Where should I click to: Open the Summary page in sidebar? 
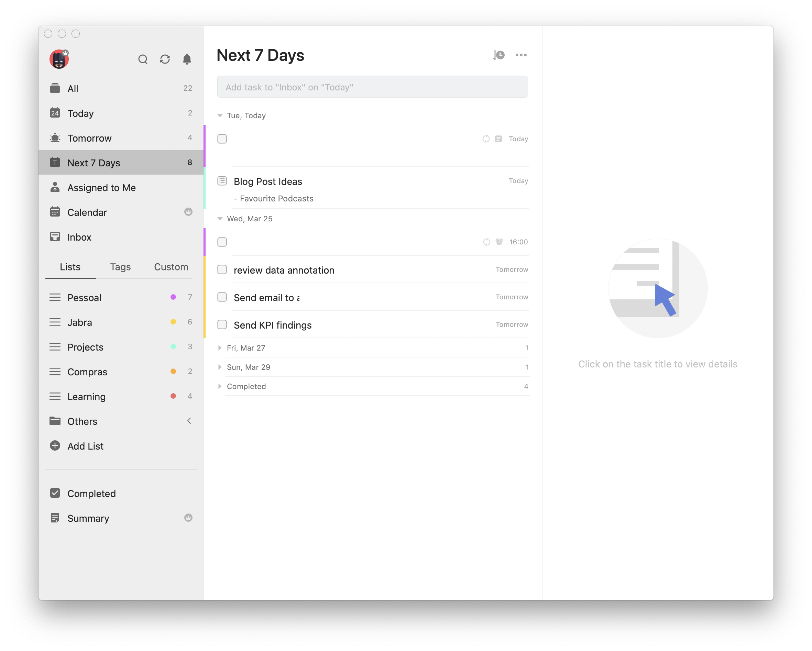[x=88, y=518]
